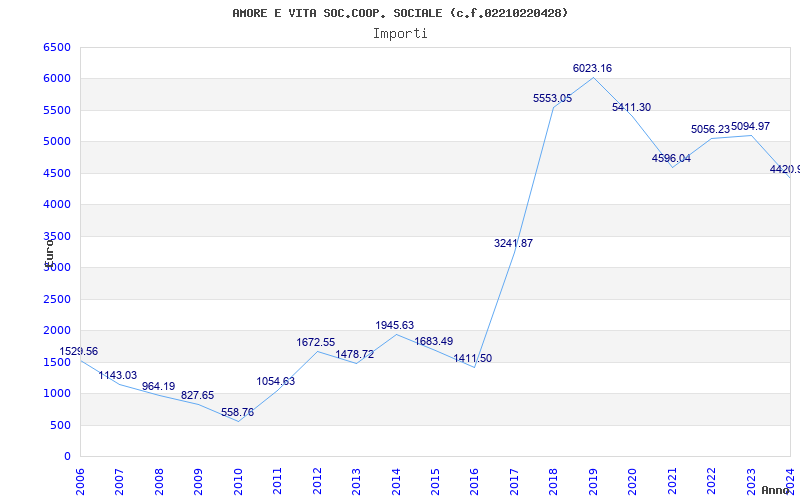Click the 4596.04 data label
The height and width of the screenshot is (500, 800).
pos(671,158)
